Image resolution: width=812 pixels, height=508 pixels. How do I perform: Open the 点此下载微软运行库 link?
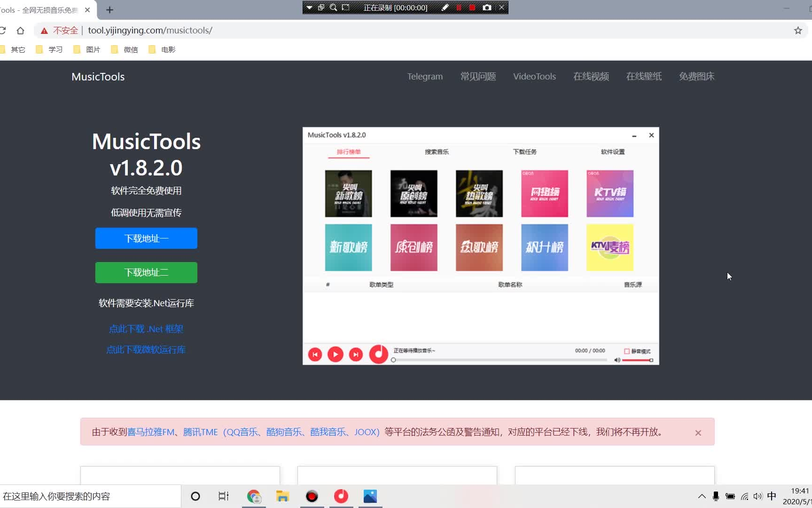pyautogui.click(x=146, y=349)
